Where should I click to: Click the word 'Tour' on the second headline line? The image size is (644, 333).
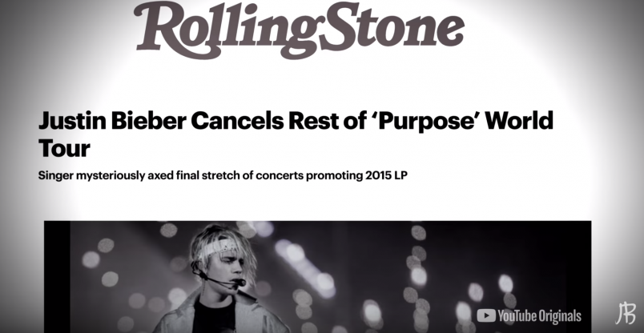click(64, 148)
